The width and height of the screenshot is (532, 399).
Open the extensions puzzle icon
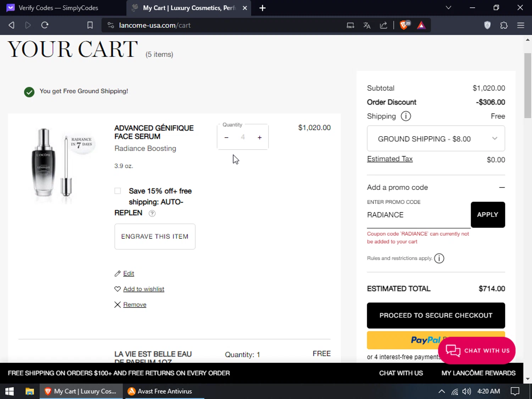504,25
